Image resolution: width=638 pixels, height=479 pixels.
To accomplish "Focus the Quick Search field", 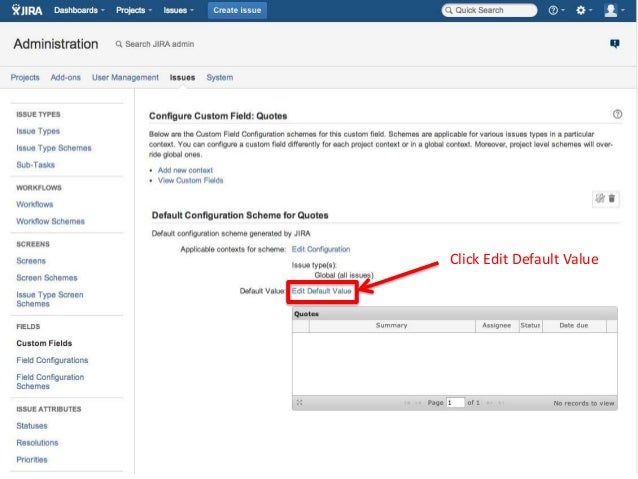I will pos(489,10).
